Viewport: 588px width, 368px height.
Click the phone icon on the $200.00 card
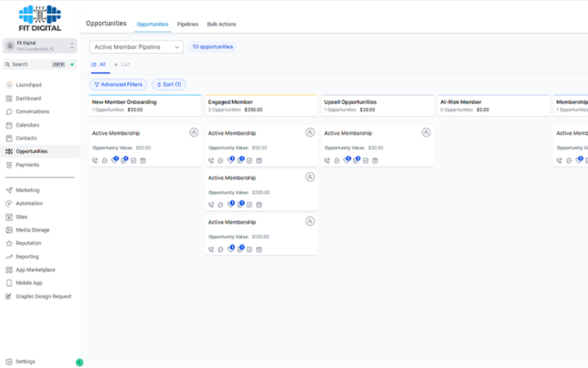click(x=212, y=204)
